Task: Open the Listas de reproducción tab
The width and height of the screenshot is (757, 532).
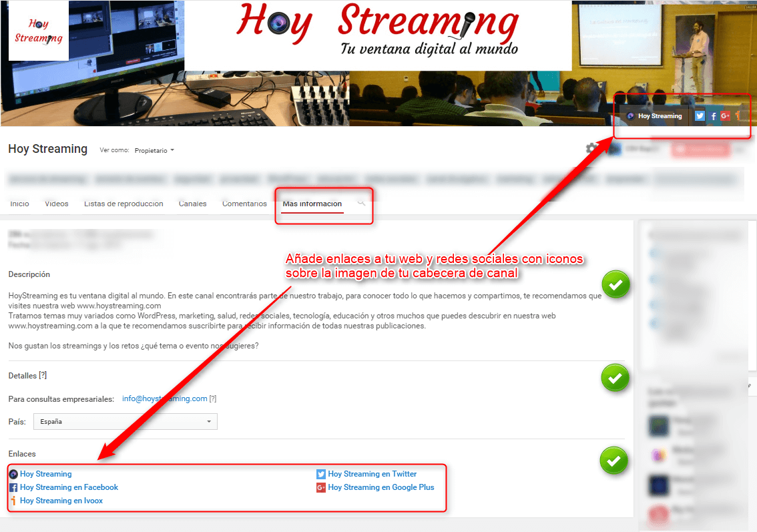Action: coord(123,204)
